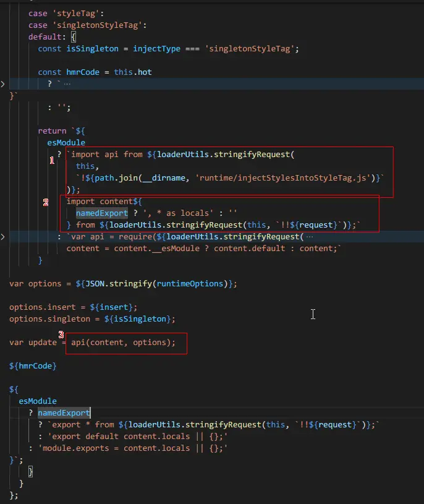Click the red annotation number 1
The height and width of the screenshot is (504, 424).
[x=53, y=160]
